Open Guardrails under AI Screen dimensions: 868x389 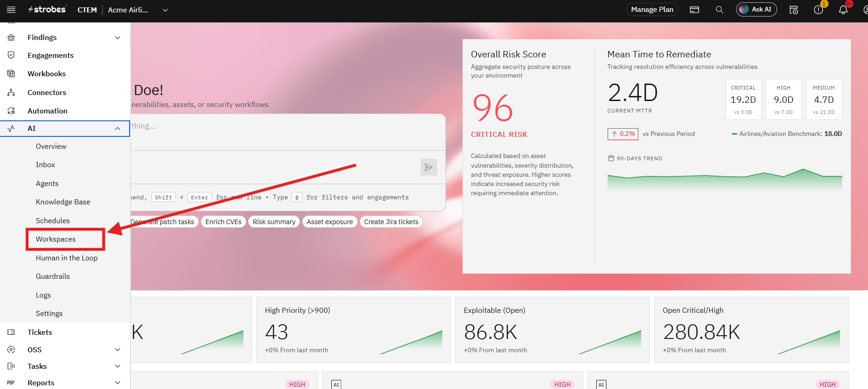(53, 276)
